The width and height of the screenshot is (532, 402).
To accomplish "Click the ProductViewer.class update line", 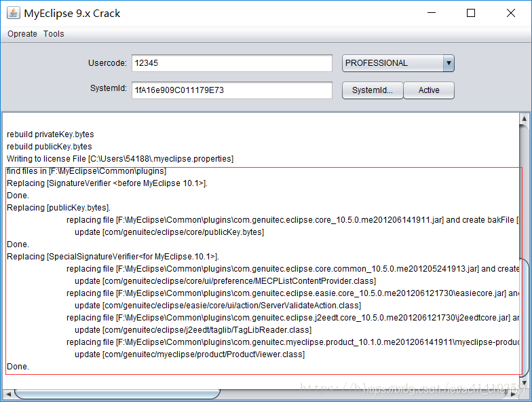I will point(190,354).
